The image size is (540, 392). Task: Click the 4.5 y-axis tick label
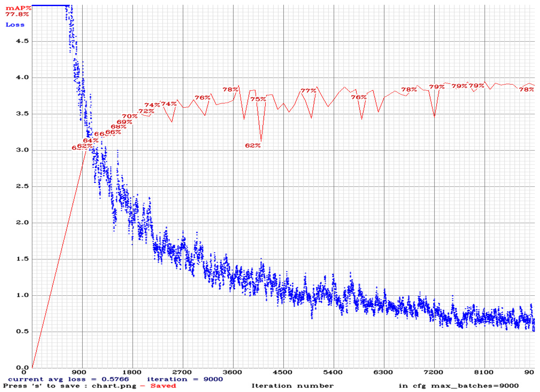click(x=22, y=41)
